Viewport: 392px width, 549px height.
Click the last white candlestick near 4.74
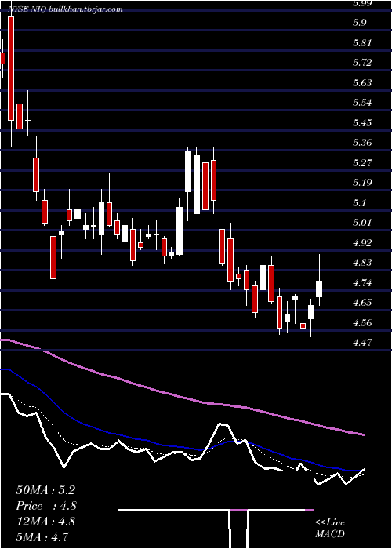pos(319,289)
